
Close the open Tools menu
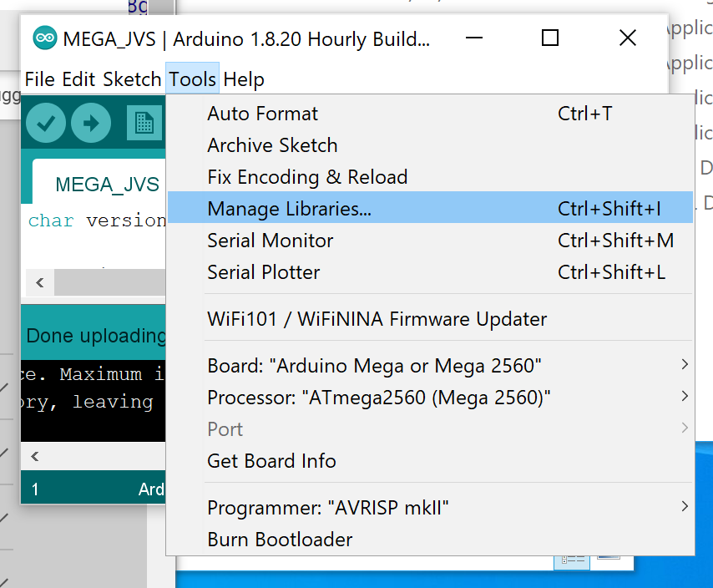tap(192, 79)
